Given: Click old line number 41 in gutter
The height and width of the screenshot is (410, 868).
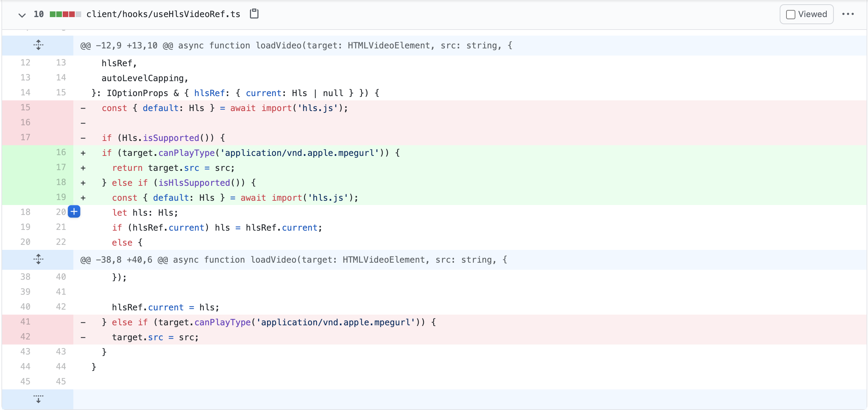Looking at the screenshot, I should click(25, 322).
